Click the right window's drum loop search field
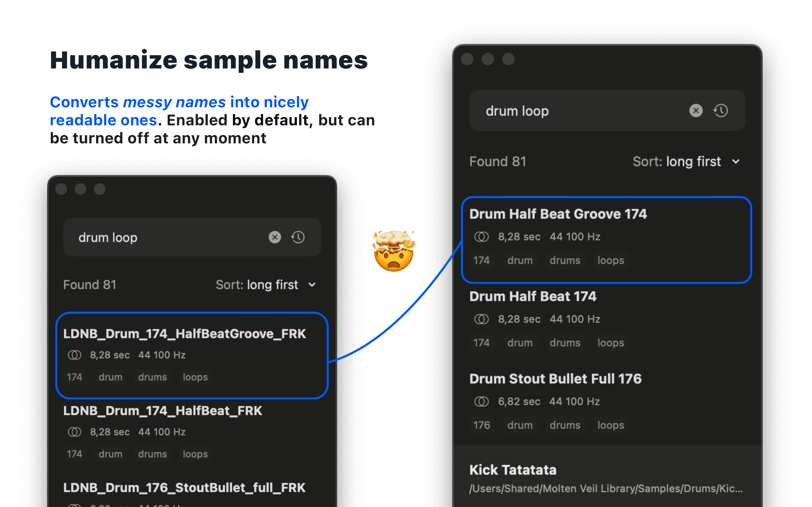The image size is (812, 507). coord(570,111)
